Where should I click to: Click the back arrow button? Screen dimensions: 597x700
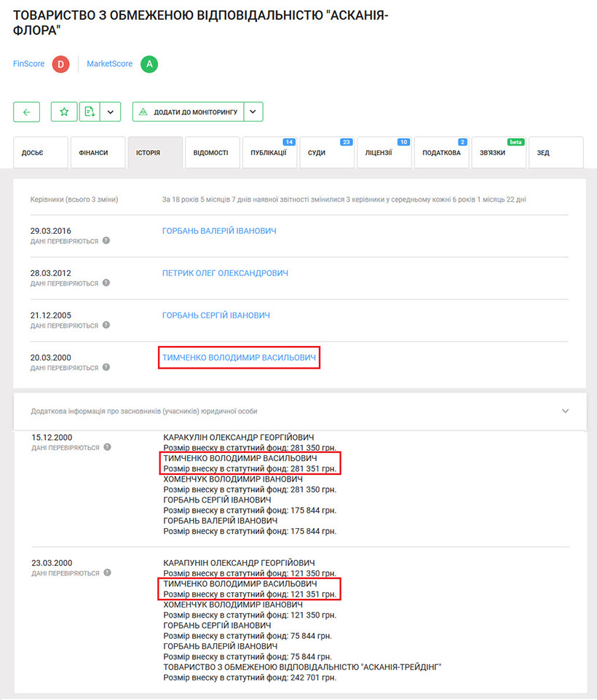(x=26, y=112)
